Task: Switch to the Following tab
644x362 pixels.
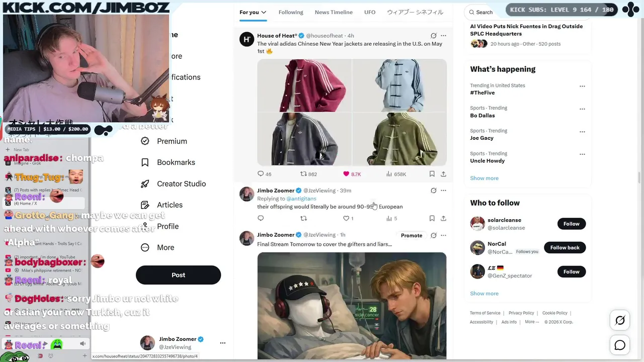Action: click(291, 12)
